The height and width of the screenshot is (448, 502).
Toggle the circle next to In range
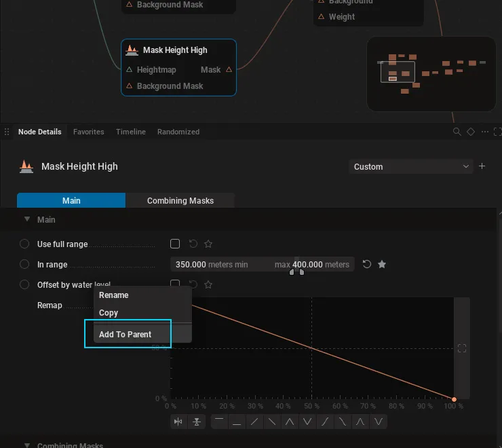coord(24,264)
